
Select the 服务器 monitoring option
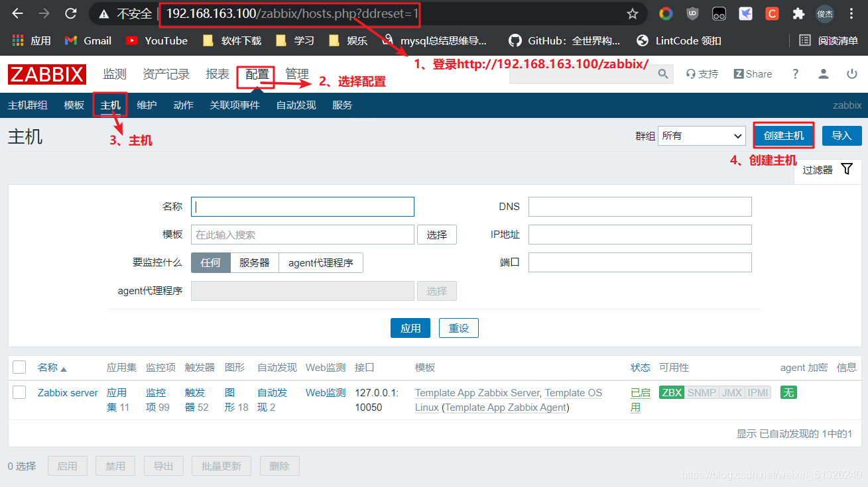[x=255, y=262]
